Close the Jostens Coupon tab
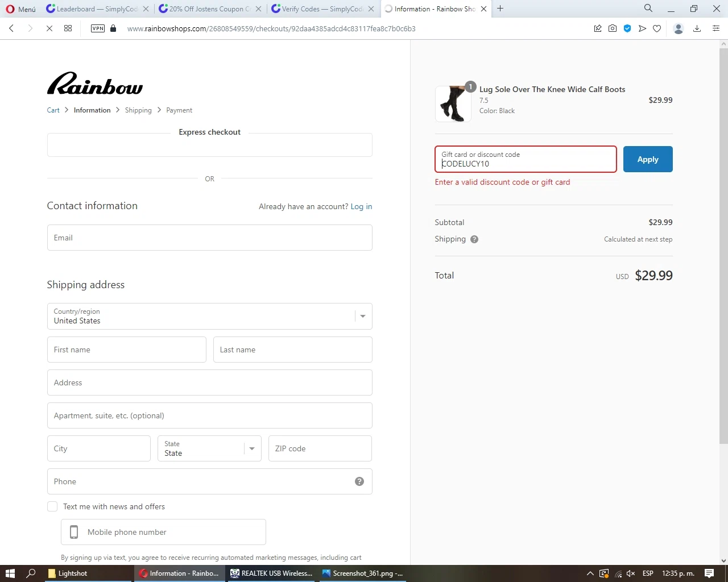 click(259, 9)
